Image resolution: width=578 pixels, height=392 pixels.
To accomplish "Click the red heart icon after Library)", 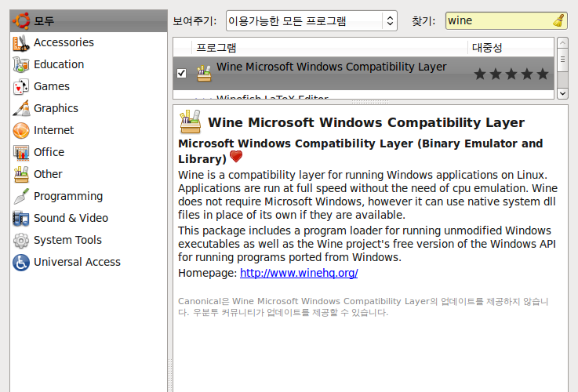I will pyautogui.click(x=236, y=157).
